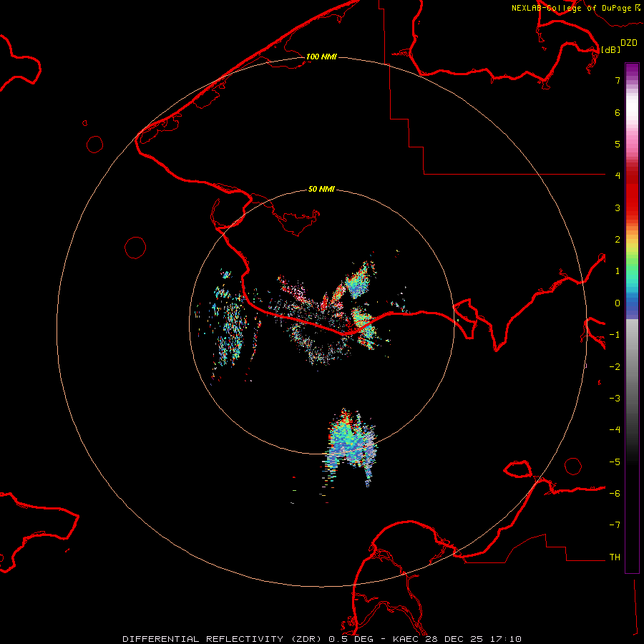Click the 2 value on the color scale
Viewport: 644px width, 644px height.
click(618, 240)
